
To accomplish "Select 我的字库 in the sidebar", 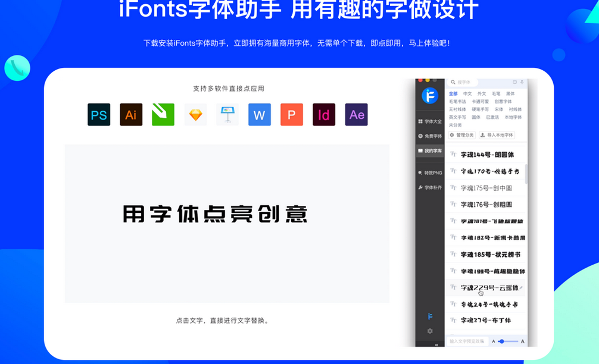I will pyautogui.click(x=430, y=150).
